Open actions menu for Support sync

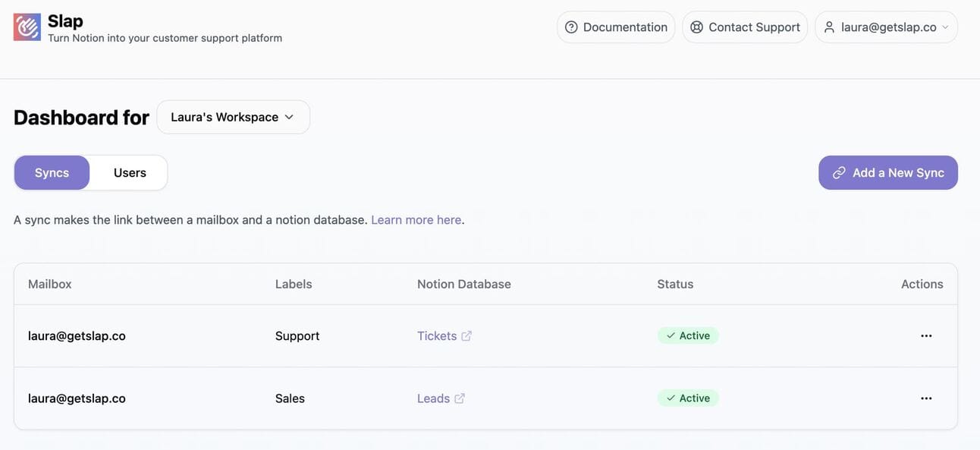tap(926, 336)
